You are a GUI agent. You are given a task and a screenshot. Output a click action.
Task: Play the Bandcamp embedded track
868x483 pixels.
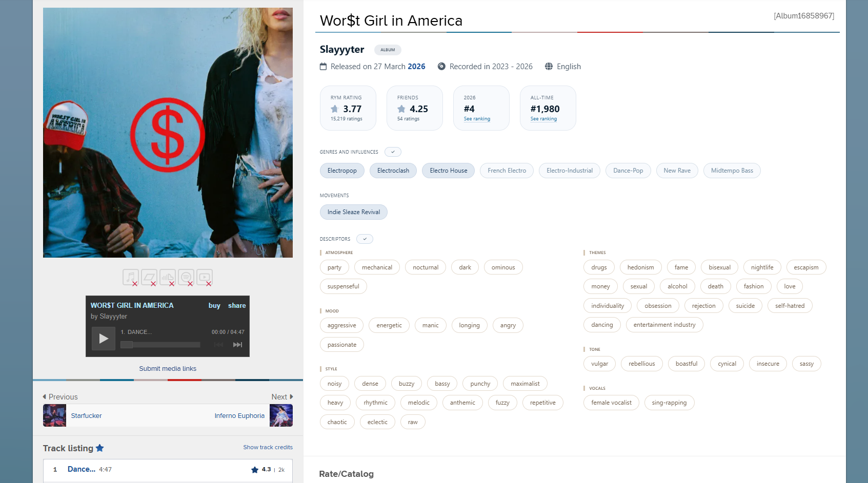point(104,339)
